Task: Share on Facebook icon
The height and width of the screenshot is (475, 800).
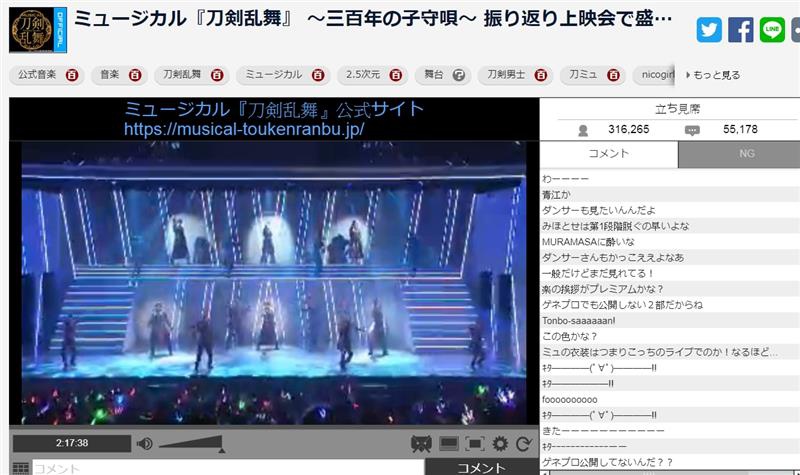Action: pos(740,30)
